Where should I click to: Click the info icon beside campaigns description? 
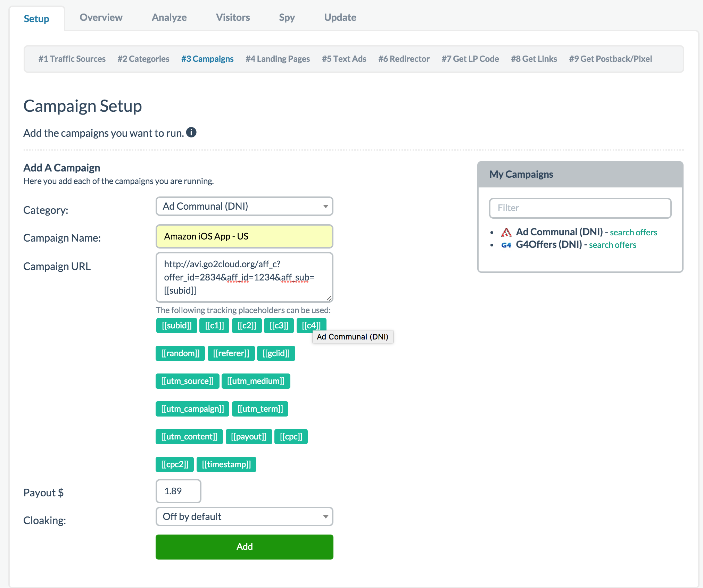coord(191,132)
